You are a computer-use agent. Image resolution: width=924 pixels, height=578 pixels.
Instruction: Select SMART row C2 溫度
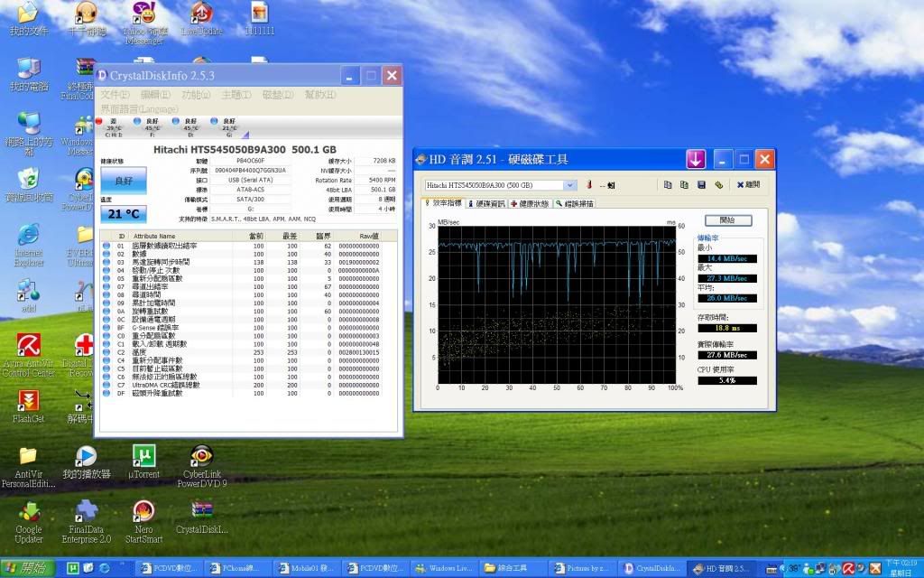coord(242,352)
